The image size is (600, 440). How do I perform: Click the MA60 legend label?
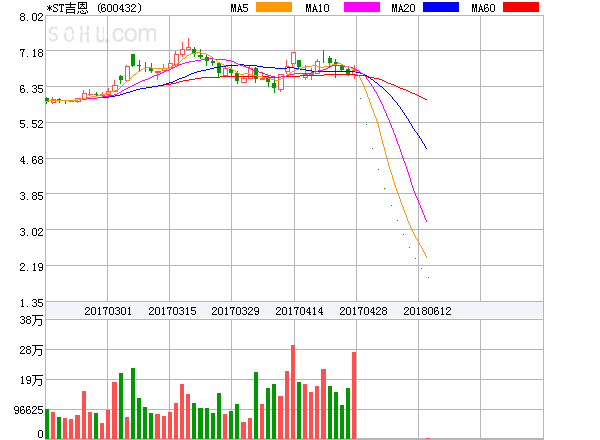coord(483,8)
